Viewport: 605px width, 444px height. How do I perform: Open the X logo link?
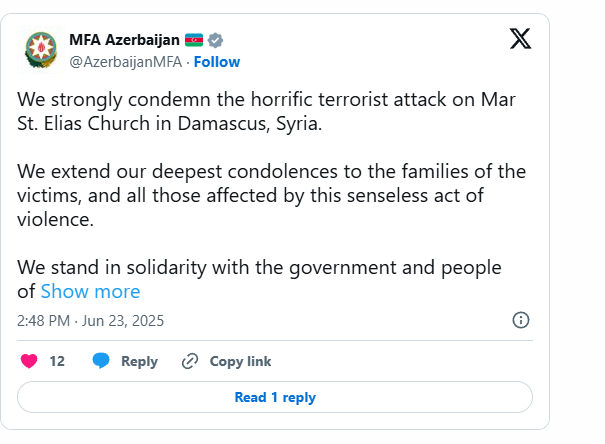(520, 39)
